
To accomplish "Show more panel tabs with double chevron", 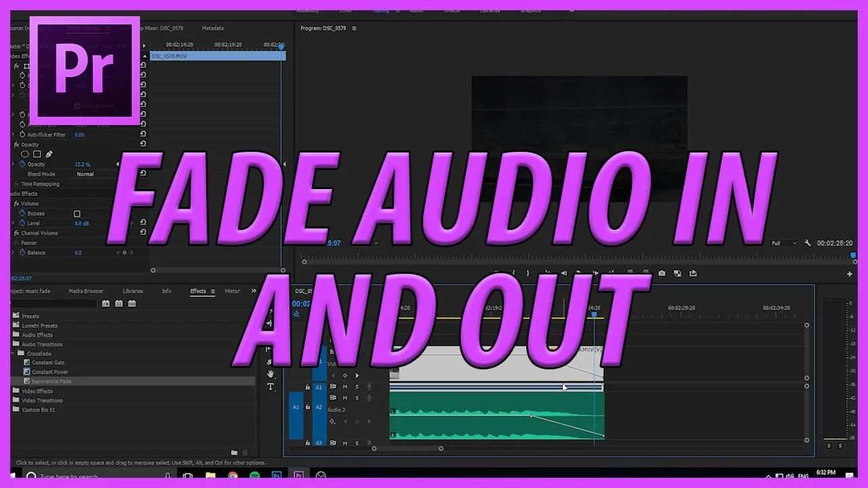I will point(254,291).
